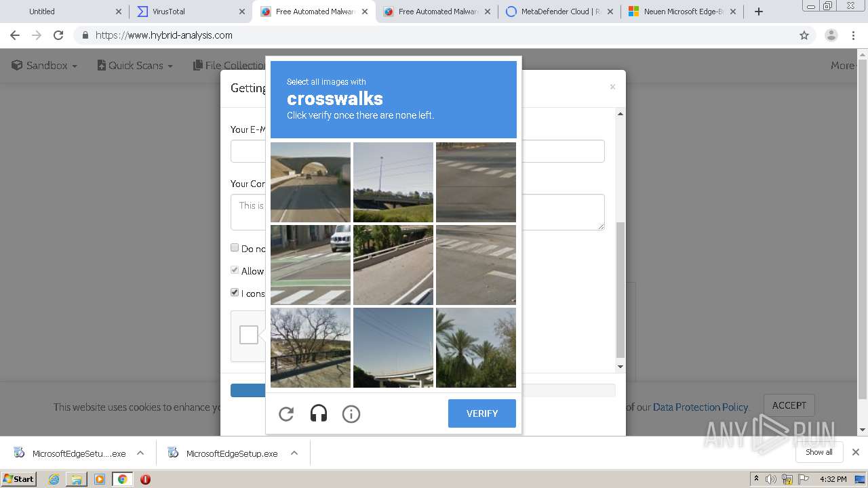Toggle the 'Allow' checkbox

pyautogui.click(x=235, y=270)
